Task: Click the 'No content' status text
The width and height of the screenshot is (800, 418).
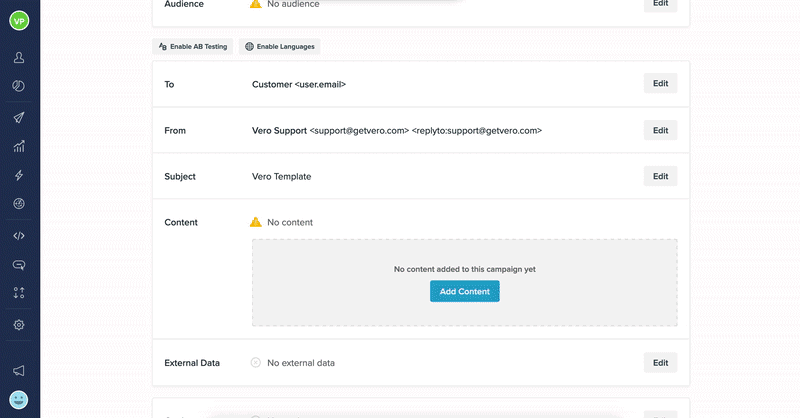Action: [x=290, y=223]
